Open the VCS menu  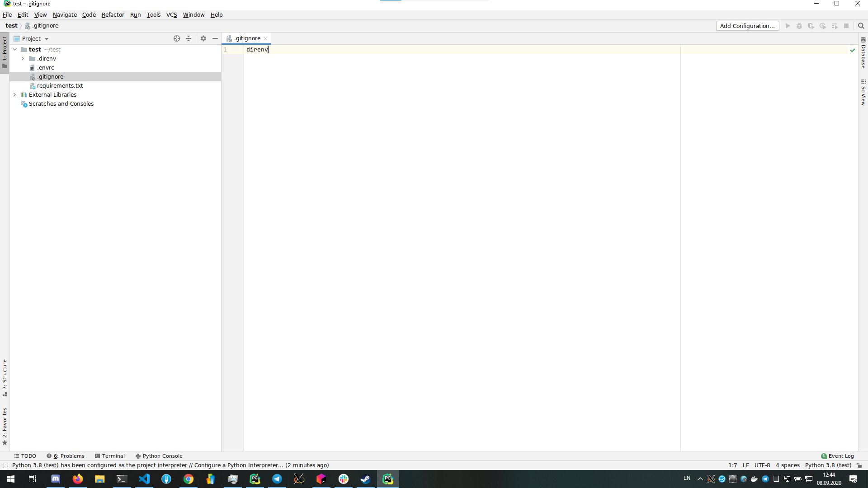pyautogui.click(x=171, y=14)
